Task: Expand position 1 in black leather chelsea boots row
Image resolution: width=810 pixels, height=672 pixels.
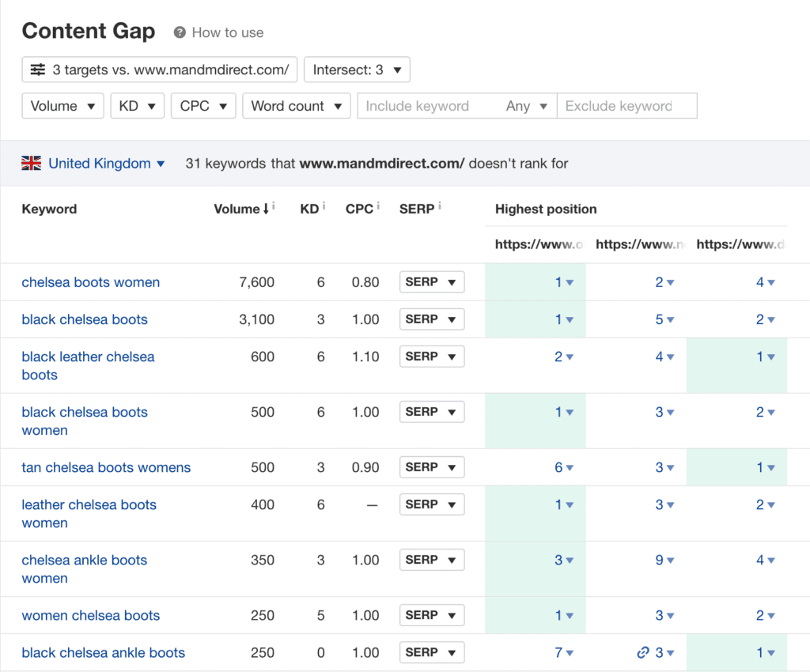Action: [x=766, y=357]
